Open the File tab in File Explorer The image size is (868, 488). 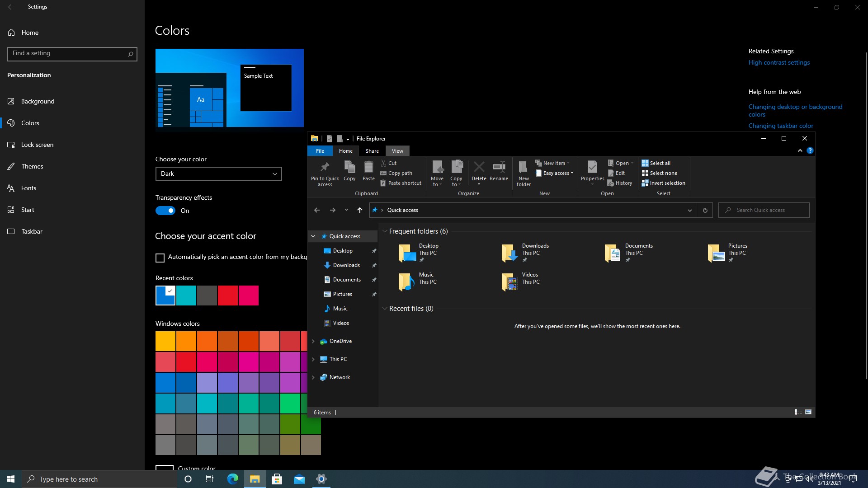coord(320,151)
